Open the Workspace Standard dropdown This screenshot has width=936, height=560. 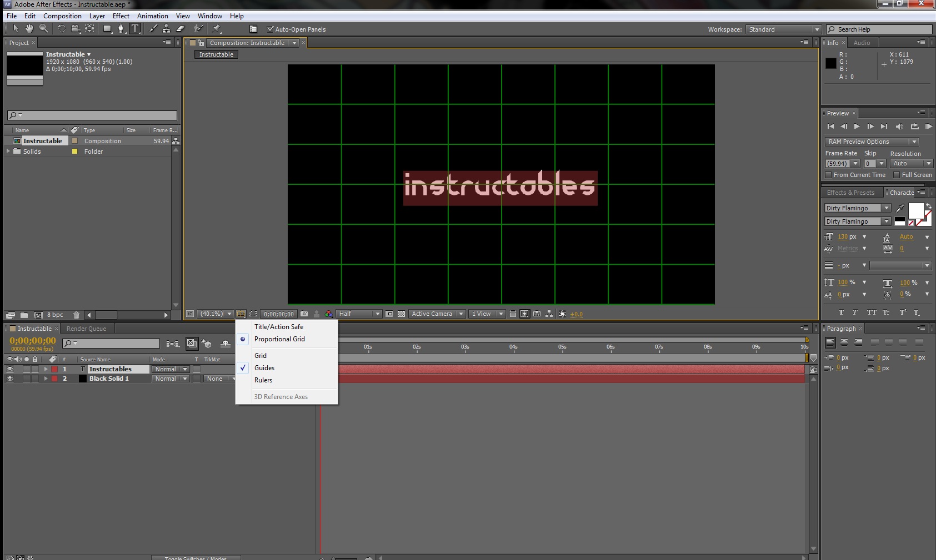click(x=783, y=29)
